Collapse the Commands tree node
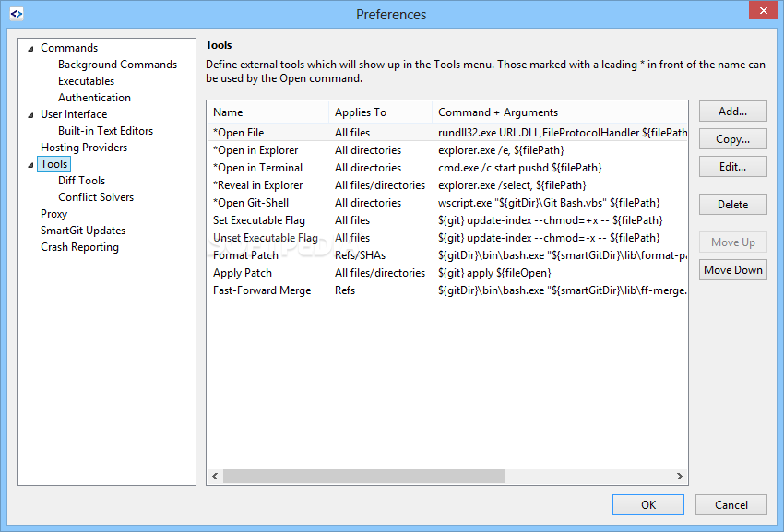This screenshot has height=532, width=784. pos(31,49)
